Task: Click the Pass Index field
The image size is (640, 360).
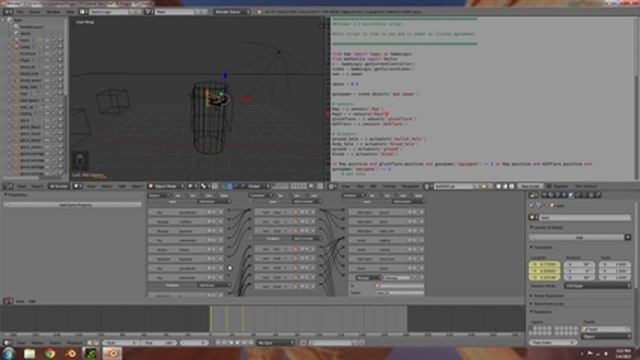Action: click(553, 342)
